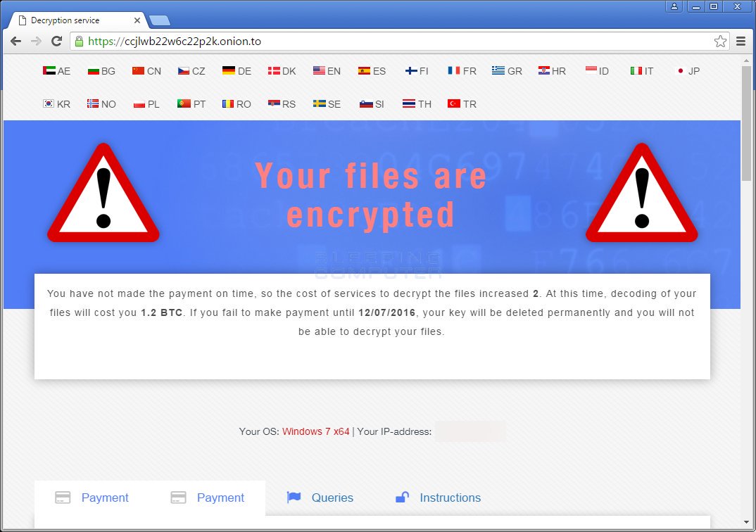Open the Chrome user profile icon
Viewport: 756px width, 532px height.
click(674, 6)
